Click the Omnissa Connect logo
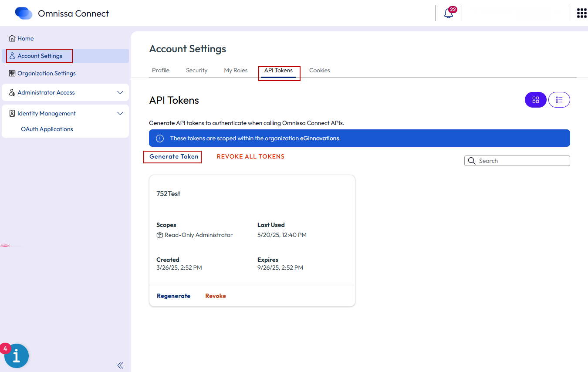The image size is (588, 372). point(24,14)
